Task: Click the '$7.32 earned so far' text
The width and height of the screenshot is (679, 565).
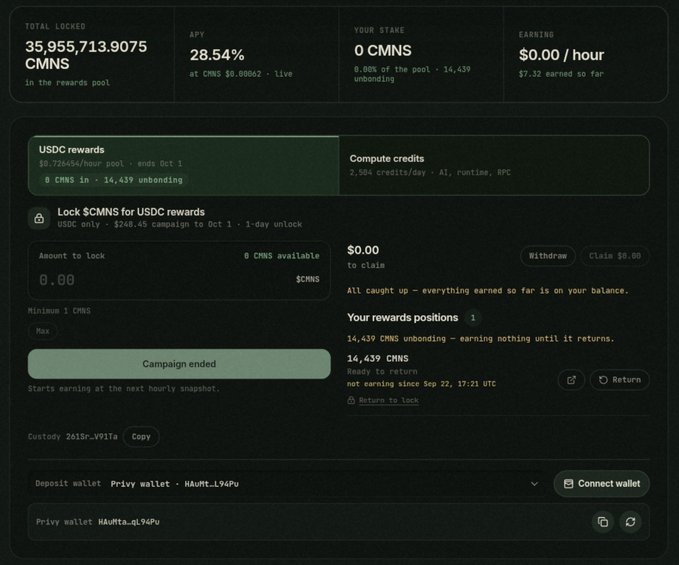Action: (561, 74)
